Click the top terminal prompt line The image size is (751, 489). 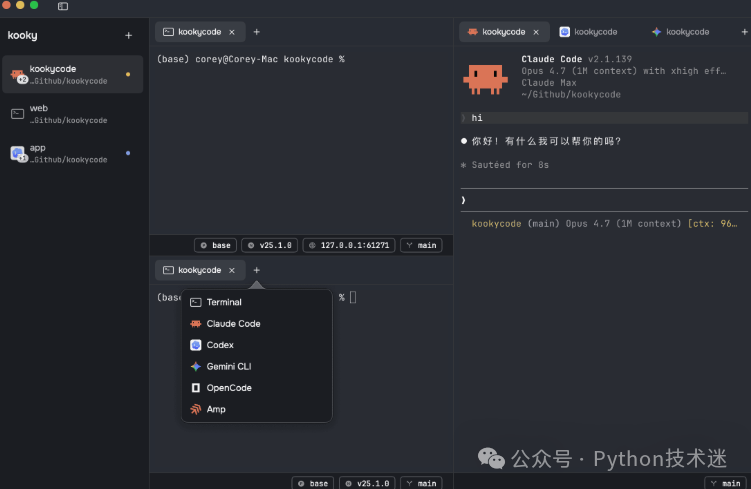click(251, 59)
